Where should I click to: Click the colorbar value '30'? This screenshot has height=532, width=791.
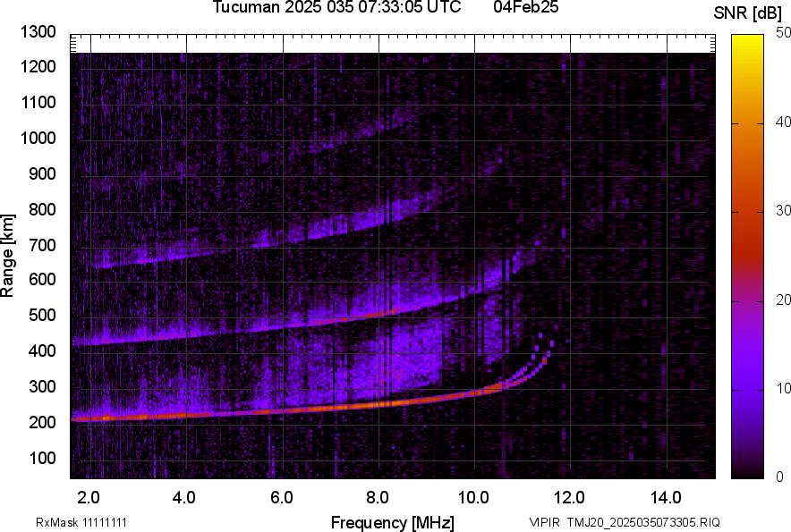pyautogui.click(x=784, y=211)
